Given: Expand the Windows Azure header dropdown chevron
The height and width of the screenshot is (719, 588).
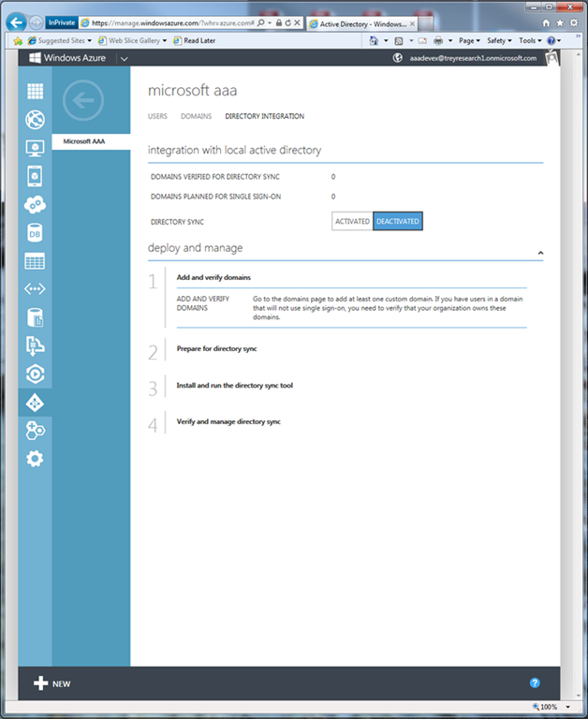Looking at the screenshot, I should coord(125,59).
